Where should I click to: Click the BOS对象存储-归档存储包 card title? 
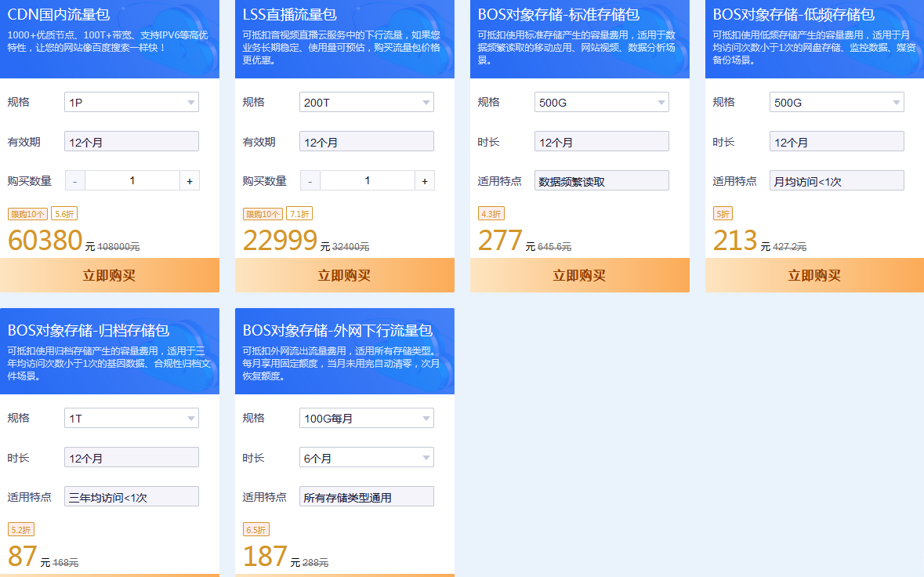[89, 330]
